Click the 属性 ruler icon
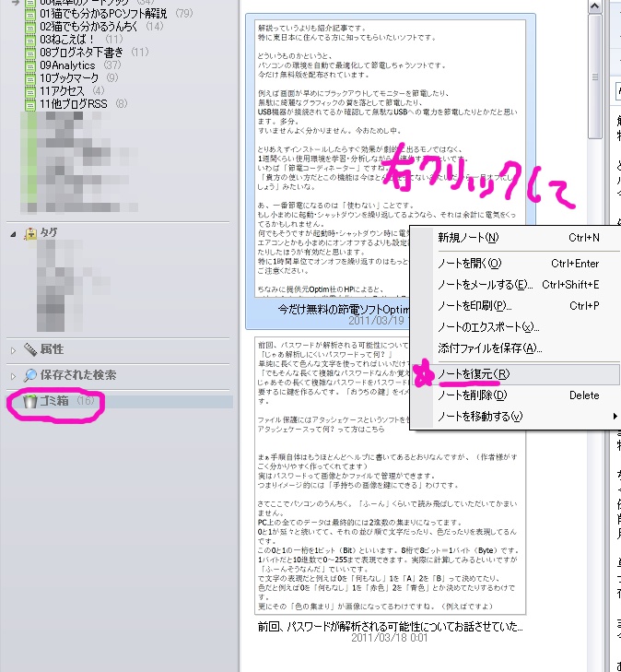 (x=30, y=349)
